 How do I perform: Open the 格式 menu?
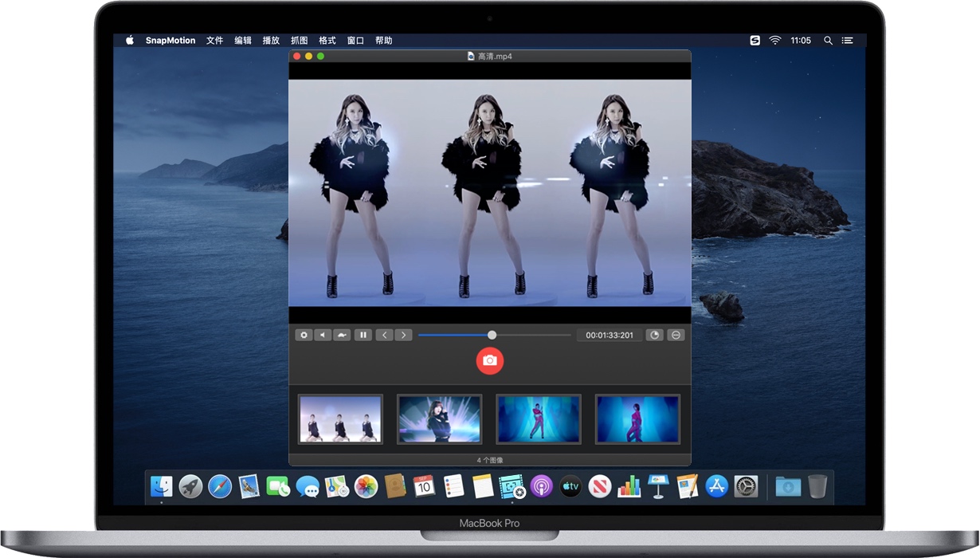[x=327, y=40]
